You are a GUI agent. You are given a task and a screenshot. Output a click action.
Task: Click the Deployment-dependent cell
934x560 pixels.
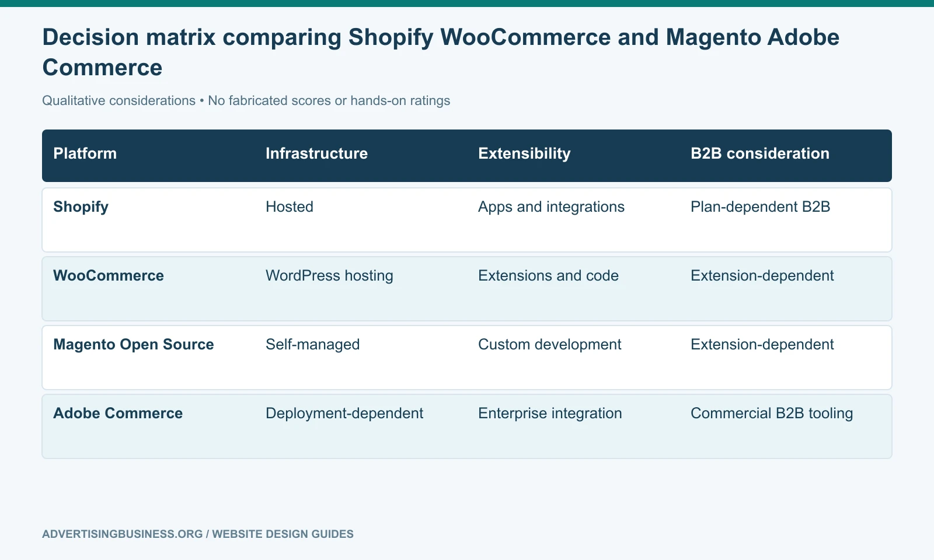pyautogui.click(x=344, y=414)
